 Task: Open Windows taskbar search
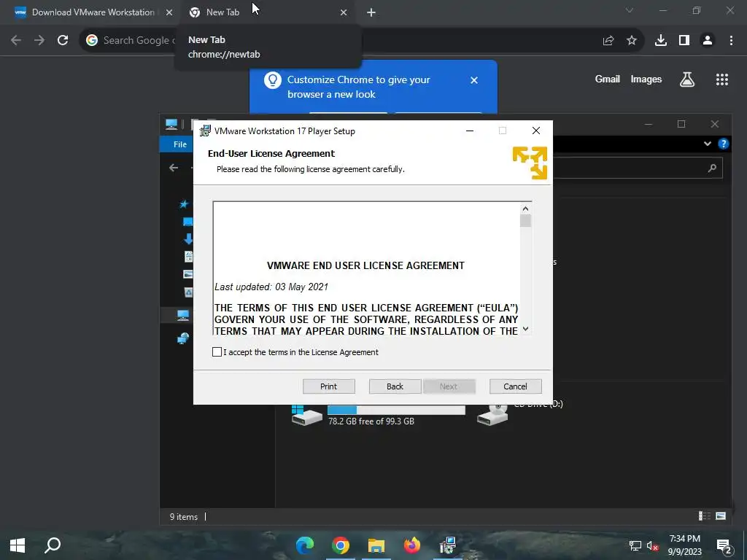click(x=53, y=545)
